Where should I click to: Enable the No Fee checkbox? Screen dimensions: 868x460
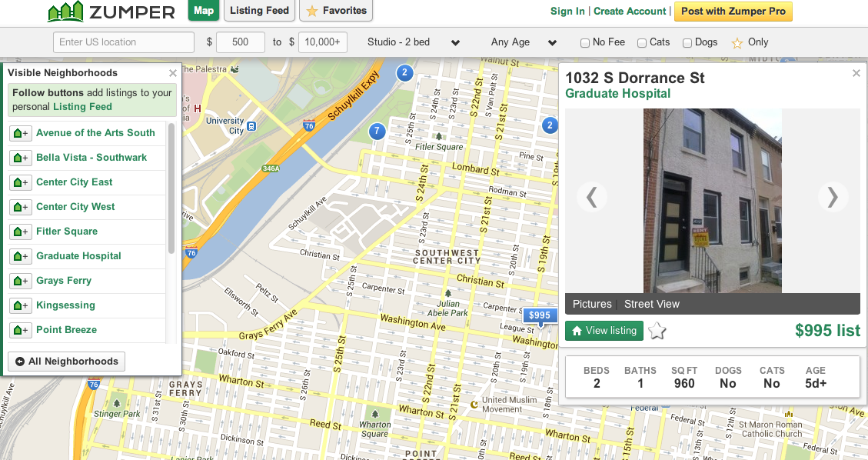585,43
